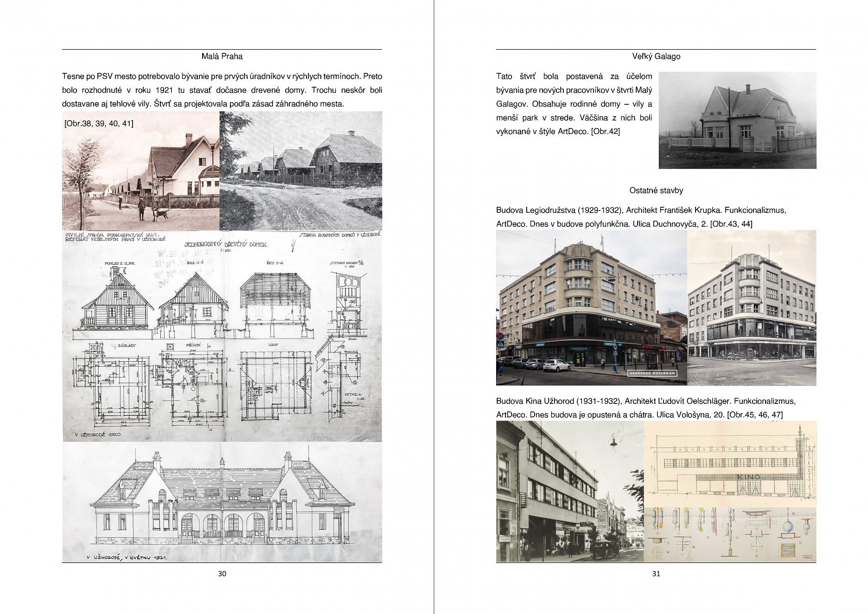
Task: Click page number 30
Action: [222, 574]
